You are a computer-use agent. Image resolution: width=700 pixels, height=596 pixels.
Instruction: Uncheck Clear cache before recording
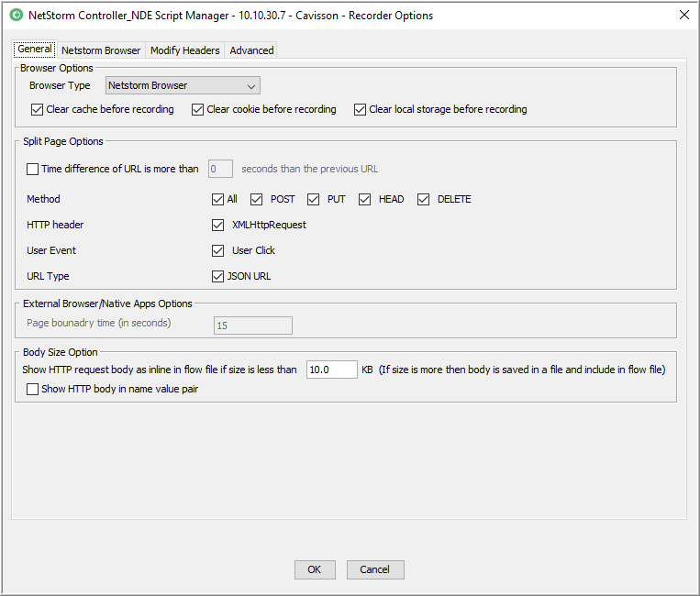coord(37,109)
